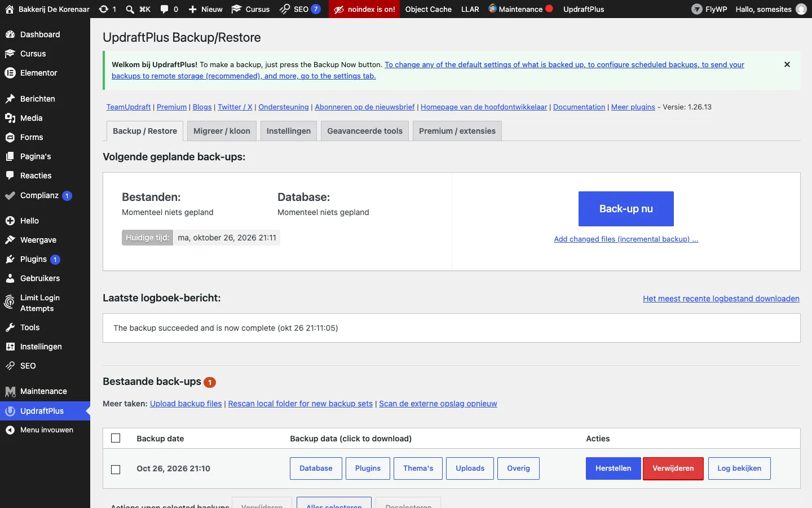Click the noindex is on! warning

point(364,9)
